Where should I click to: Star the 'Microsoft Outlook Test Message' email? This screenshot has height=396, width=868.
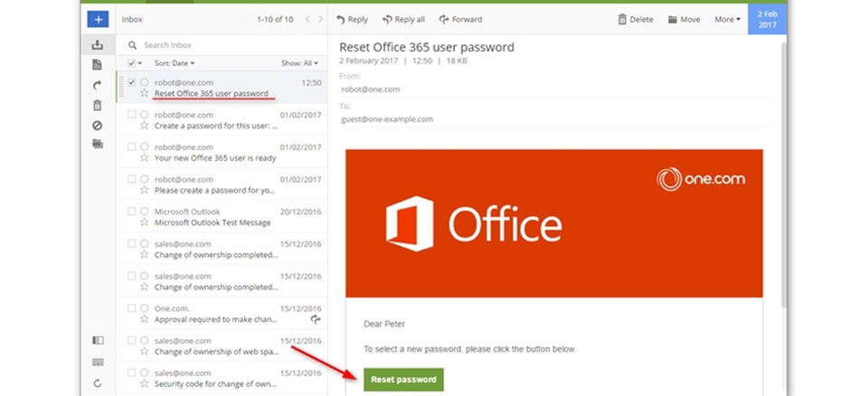[x=145, y=222]
